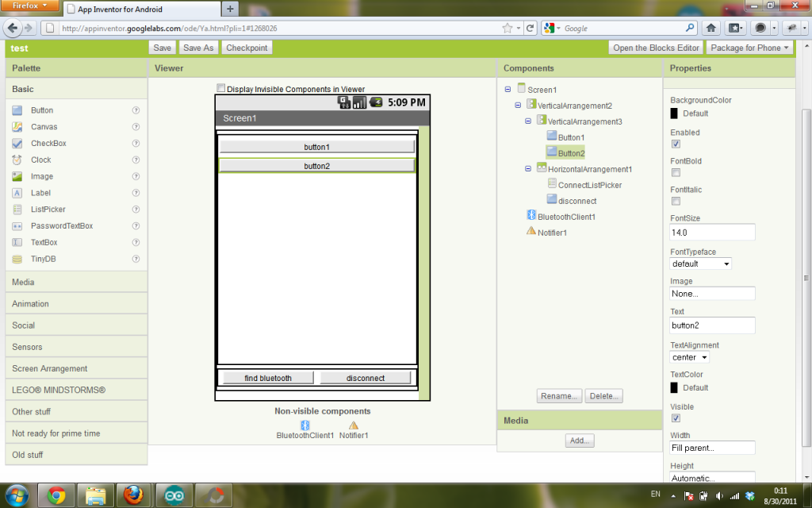Image resolution: width=812 pixels, height=508 pixels.
Task: Click the bookmark star in address bar
Action: pos(507,28)
